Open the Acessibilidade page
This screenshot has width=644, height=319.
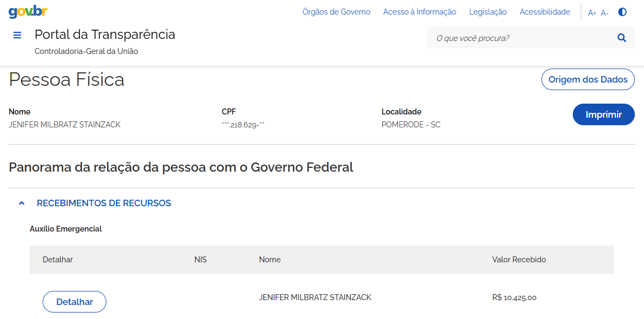(x=545, y=12)
